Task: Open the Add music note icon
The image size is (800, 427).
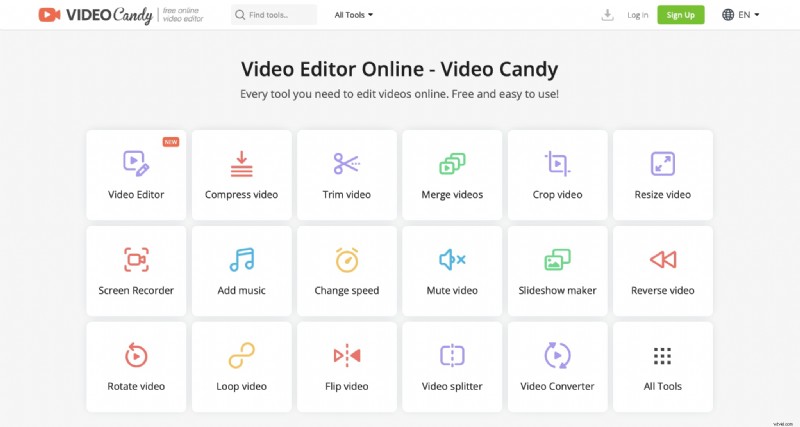Action: tap(241, 259)
